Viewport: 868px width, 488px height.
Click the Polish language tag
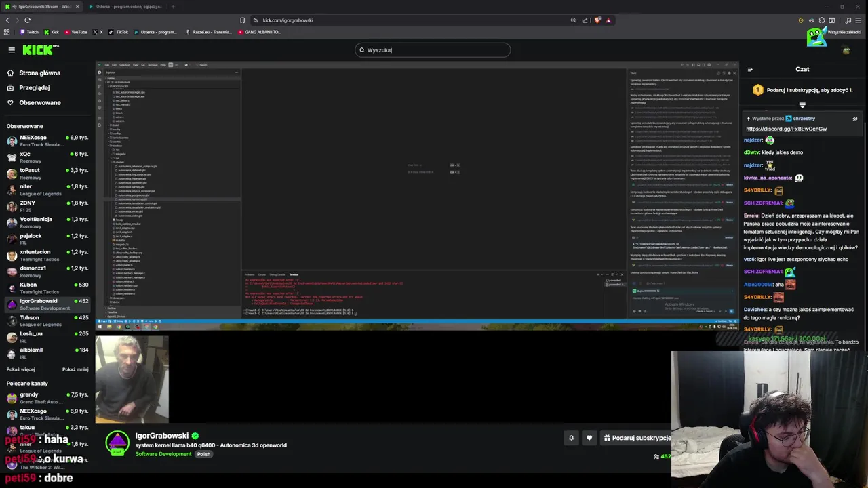point(203,454)
